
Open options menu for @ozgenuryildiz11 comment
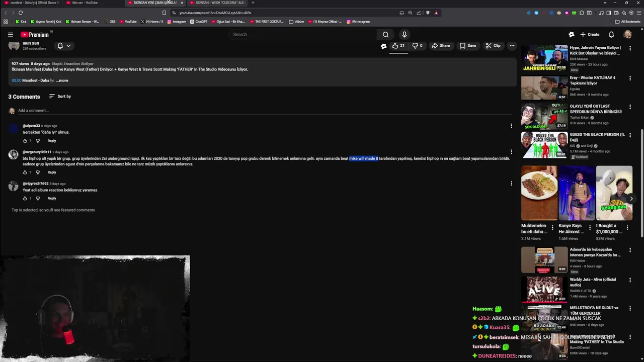[511, 152]
